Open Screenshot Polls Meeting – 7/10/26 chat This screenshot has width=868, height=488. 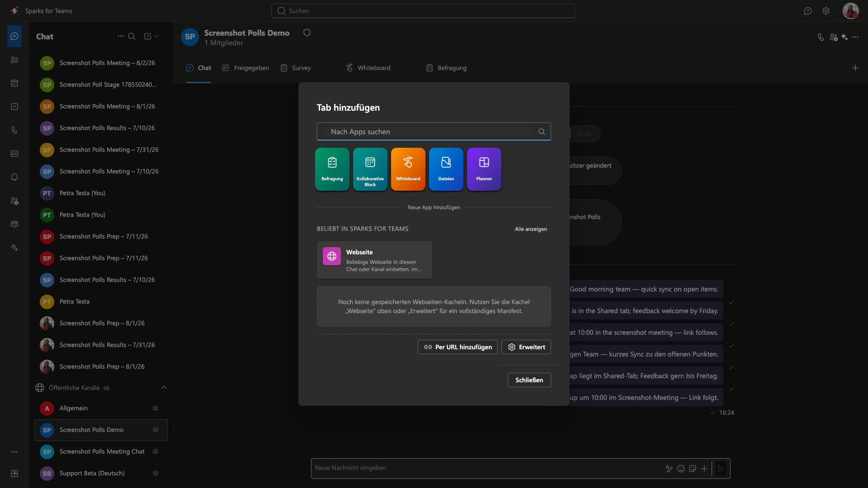[x=101, y=171]
